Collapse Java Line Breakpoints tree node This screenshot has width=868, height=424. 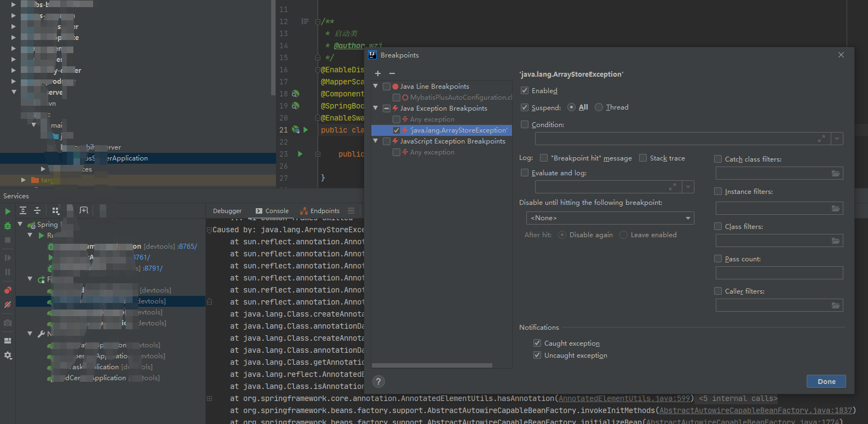point(376,86)
